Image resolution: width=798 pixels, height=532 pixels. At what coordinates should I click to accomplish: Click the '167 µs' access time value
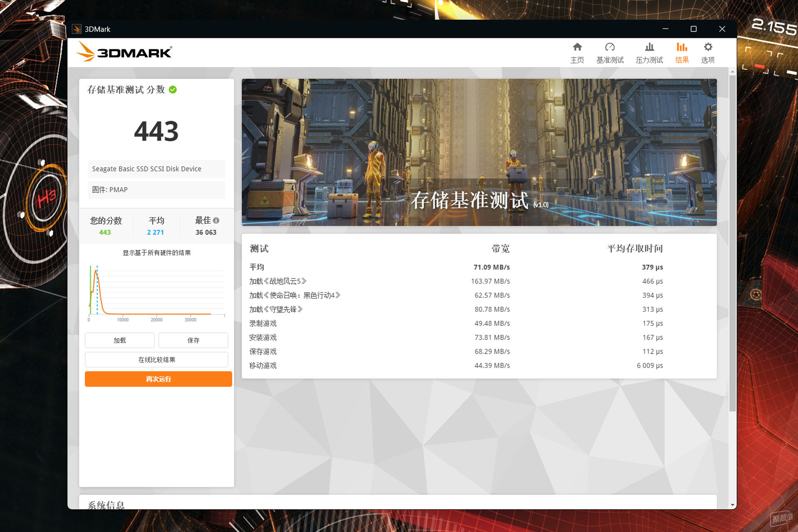(653, 337)
